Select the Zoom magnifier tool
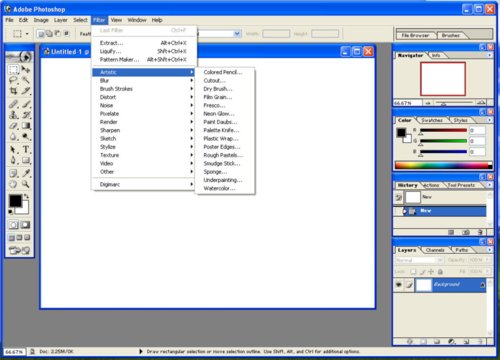 coord(26,184)
